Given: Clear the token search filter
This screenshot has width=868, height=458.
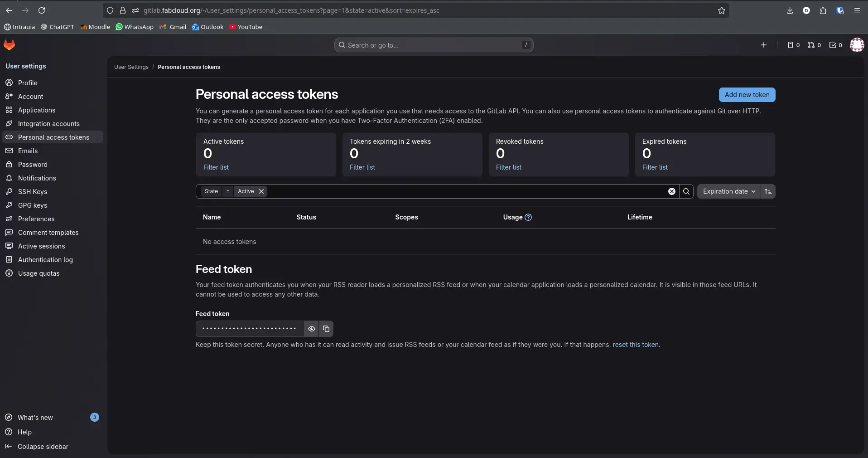Looking at the screenshot, I should point(672,191).
